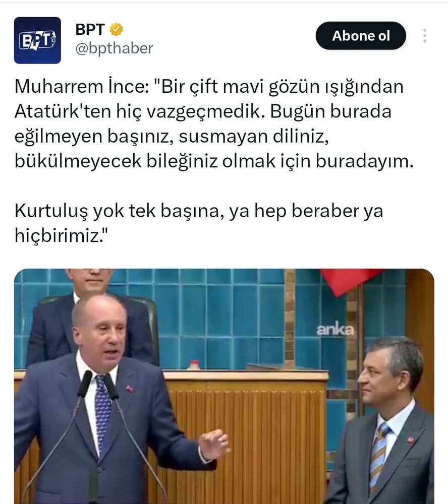Click the gold verified badge next to BPT
This screenshot has height=504, width=448.
click(116, 29)
